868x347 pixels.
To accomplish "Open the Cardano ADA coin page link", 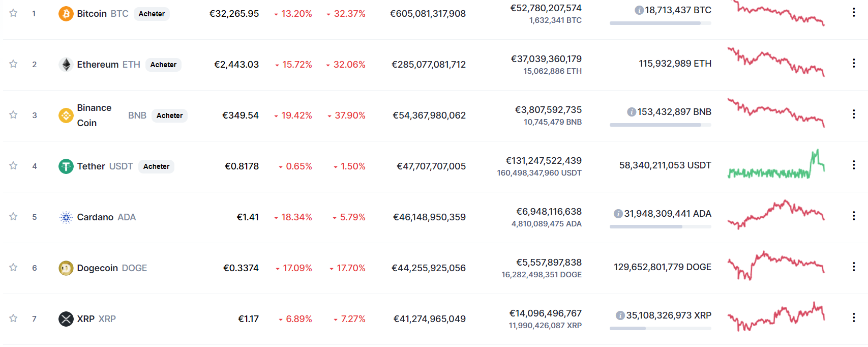I will [x=106, y=217].
